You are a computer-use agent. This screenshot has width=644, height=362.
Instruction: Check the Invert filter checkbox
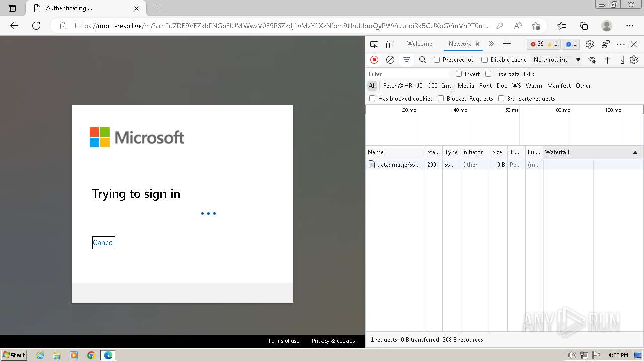pos(459,74)
